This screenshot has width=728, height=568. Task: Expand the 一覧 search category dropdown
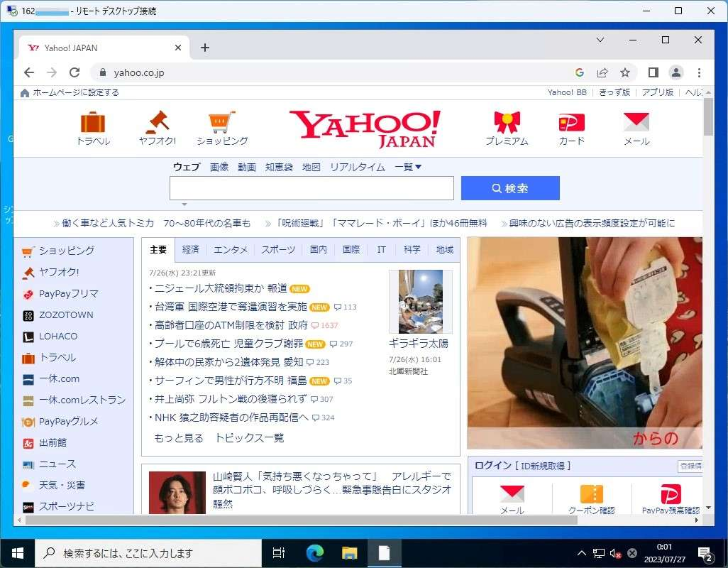tap(408, 167)
